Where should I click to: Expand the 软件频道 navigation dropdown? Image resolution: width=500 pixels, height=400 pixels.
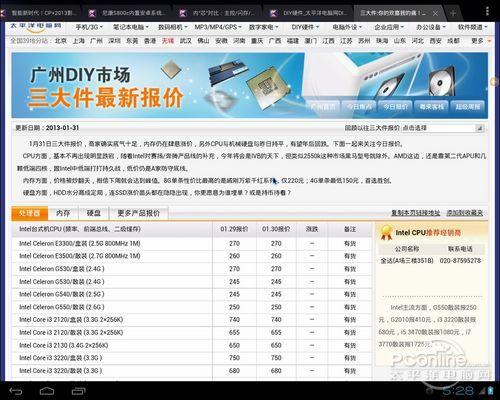point(473,27)
